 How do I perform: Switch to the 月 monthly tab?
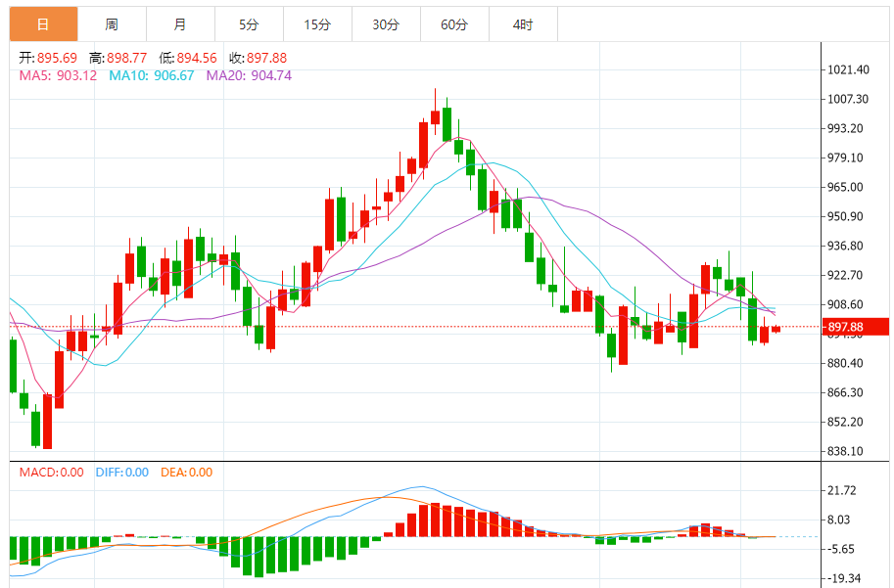click(x=180, y=24)
